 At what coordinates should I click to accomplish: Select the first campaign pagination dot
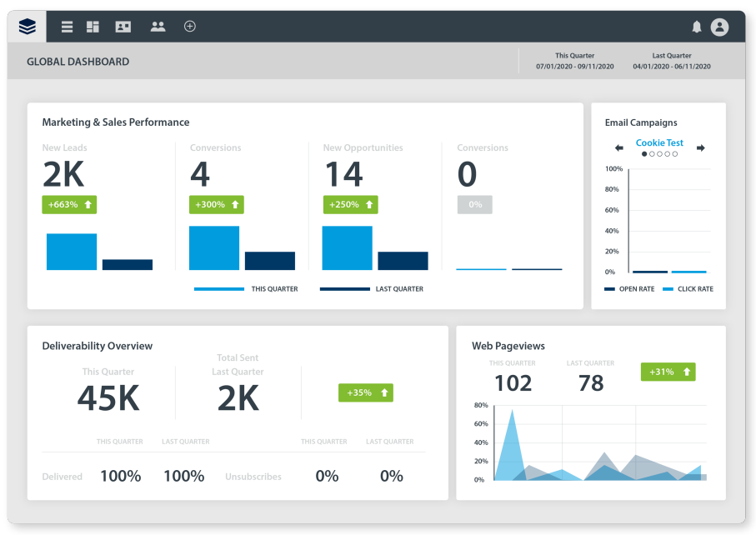point(644,154)
